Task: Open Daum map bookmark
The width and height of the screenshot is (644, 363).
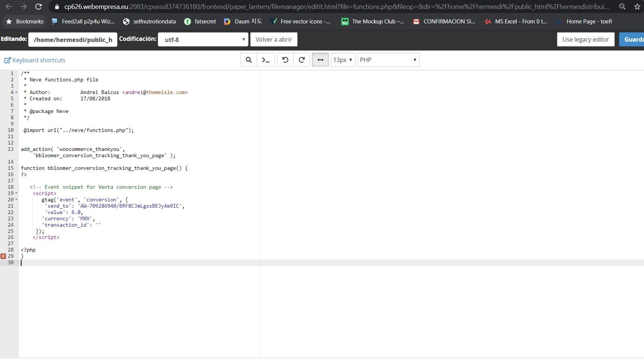Action: click(243, 22)
